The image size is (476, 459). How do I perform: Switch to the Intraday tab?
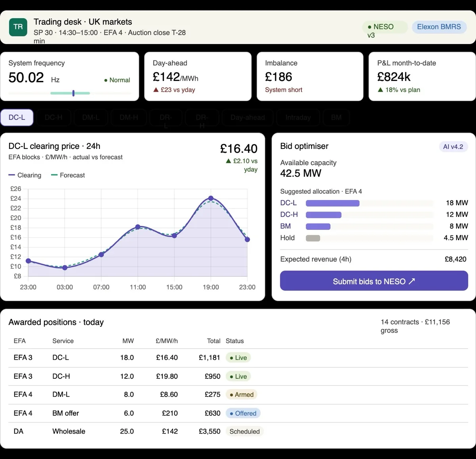click(x=298, y=118)
